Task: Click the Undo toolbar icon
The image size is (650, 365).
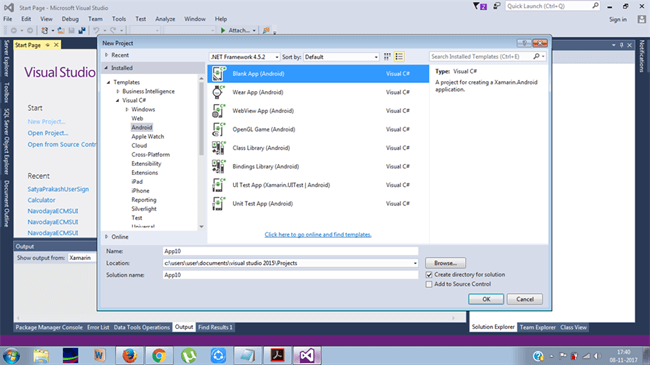Action: pos(96,30)
